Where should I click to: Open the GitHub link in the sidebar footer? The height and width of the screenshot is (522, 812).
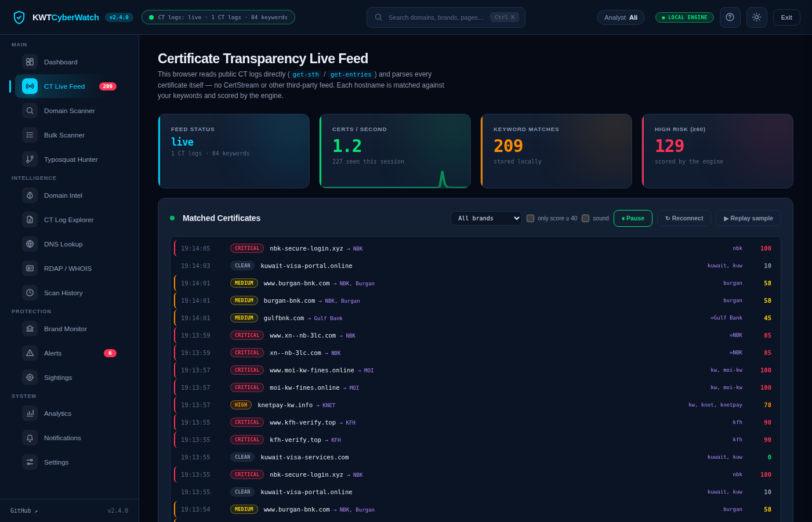24,511
